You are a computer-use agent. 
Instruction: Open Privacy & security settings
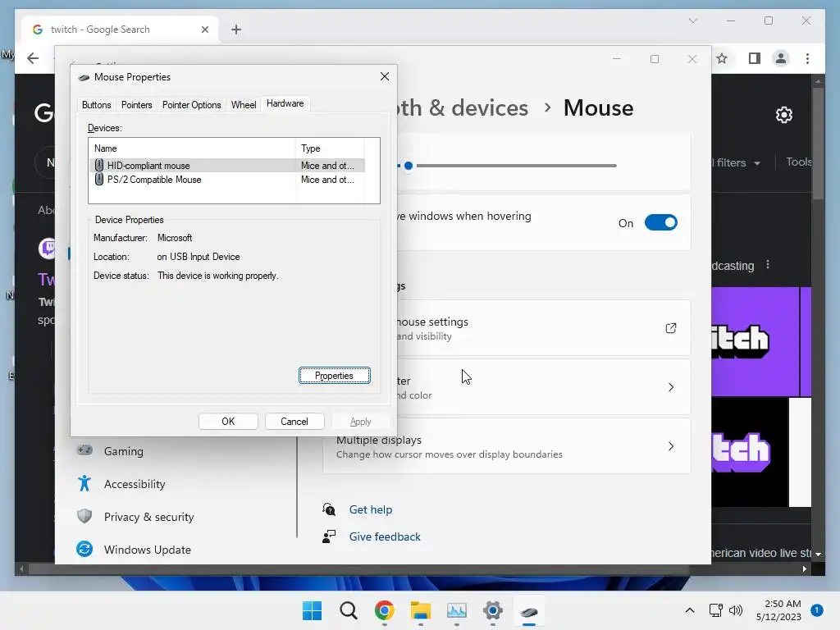point(149,517)
